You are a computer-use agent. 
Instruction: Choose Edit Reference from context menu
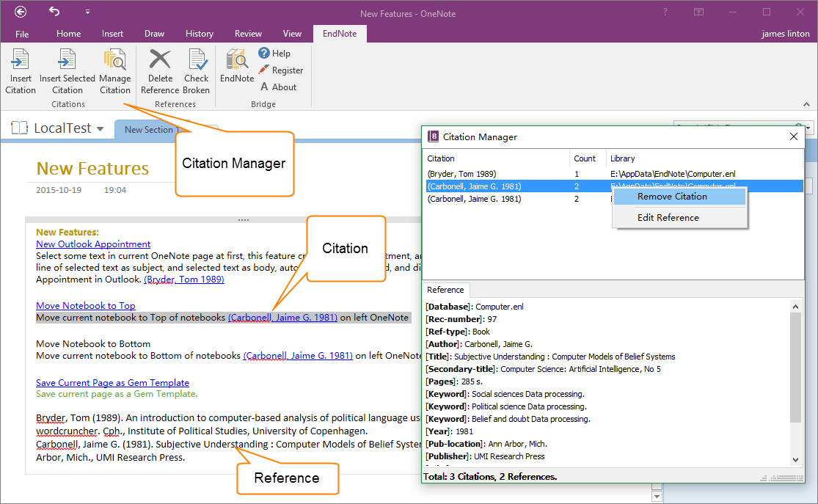[679, 218]
